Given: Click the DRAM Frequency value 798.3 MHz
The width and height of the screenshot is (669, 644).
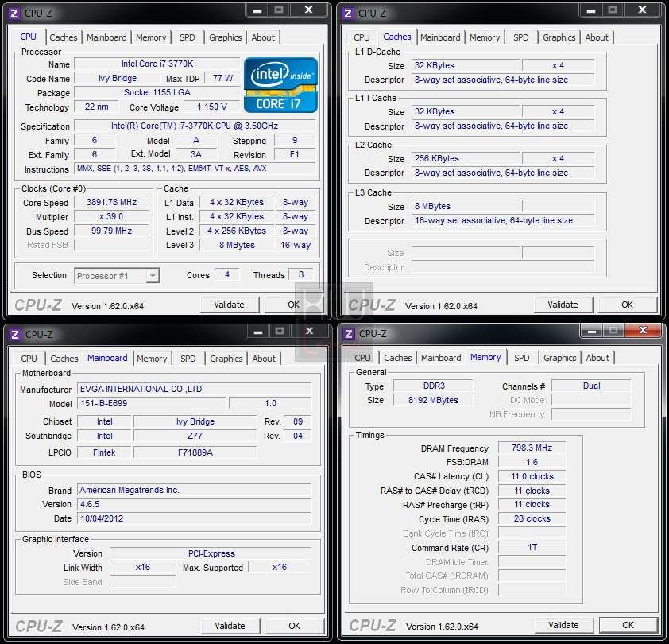Looking at the screenshot, I should [532, 448].
